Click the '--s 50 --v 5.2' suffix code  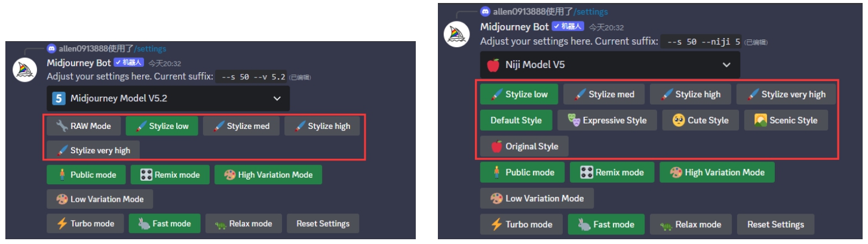[x=251, y=77]
